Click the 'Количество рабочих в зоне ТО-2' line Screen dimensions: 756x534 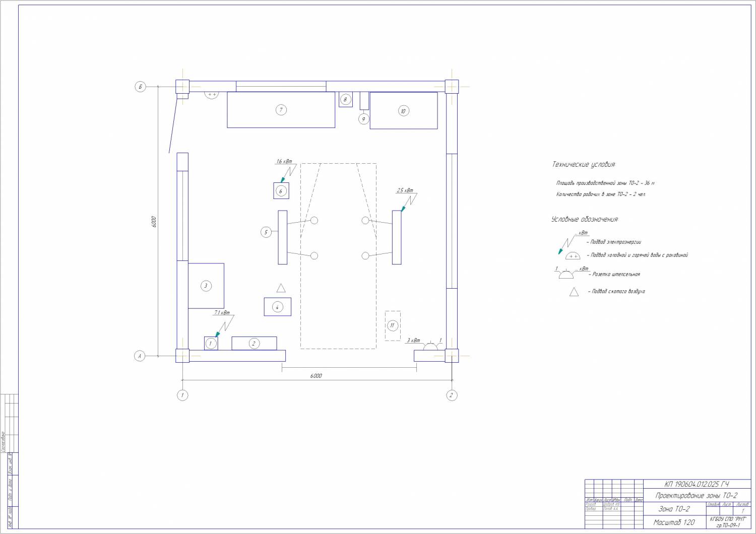(x=601, y=194)
